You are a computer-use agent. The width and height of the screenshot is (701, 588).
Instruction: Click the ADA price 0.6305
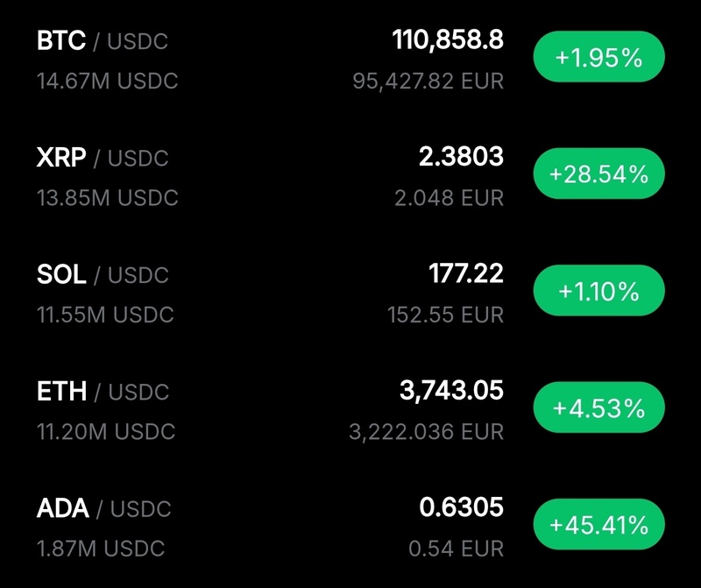461,506
